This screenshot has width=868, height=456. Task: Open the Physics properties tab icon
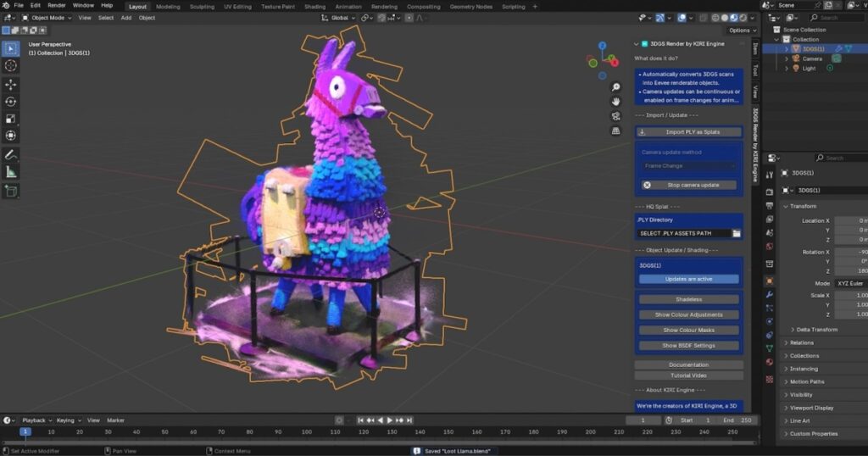[x=770, y=321]
